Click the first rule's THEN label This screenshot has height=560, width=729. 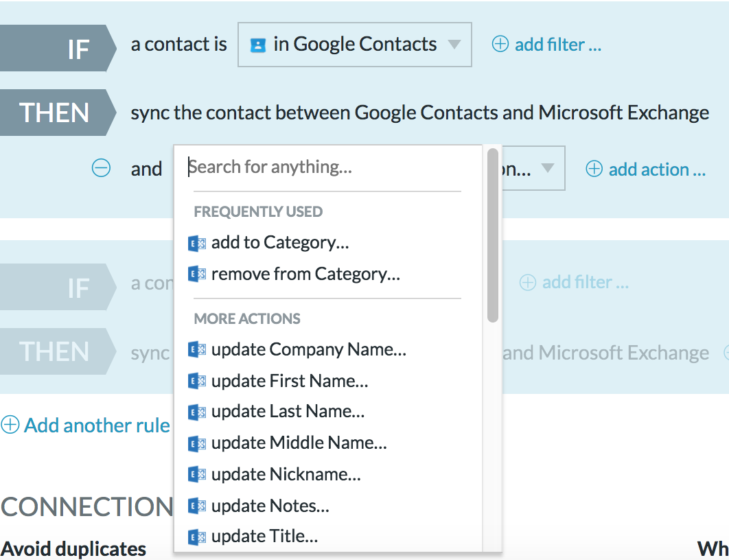pos(58,113)
